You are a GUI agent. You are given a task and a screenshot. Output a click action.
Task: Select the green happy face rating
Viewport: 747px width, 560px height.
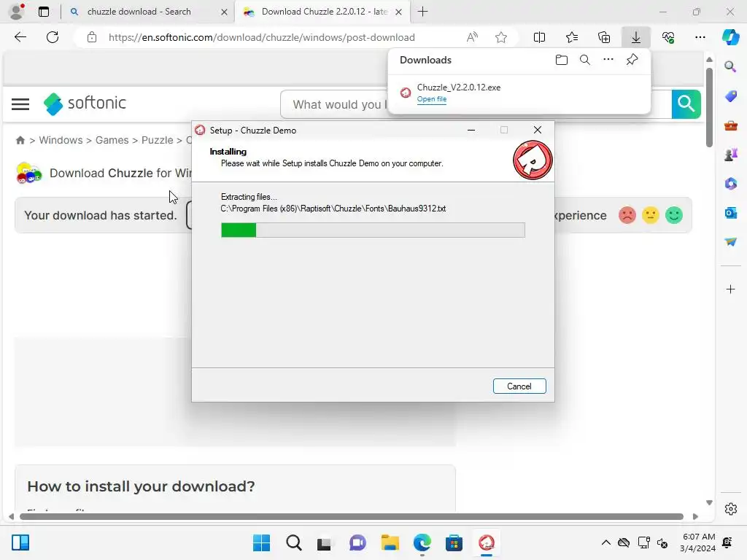[x=673, y=215]
